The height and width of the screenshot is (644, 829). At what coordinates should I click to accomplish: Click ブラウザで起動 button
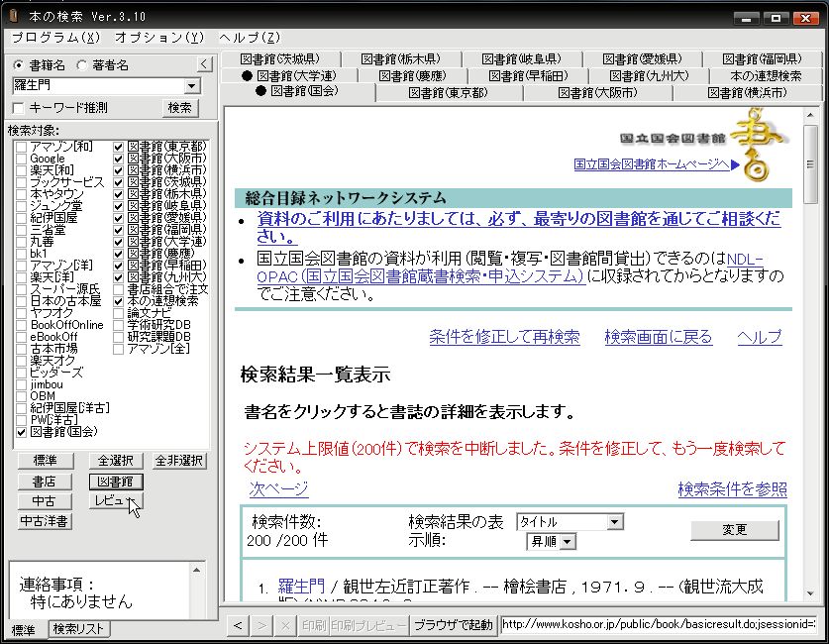453,625
